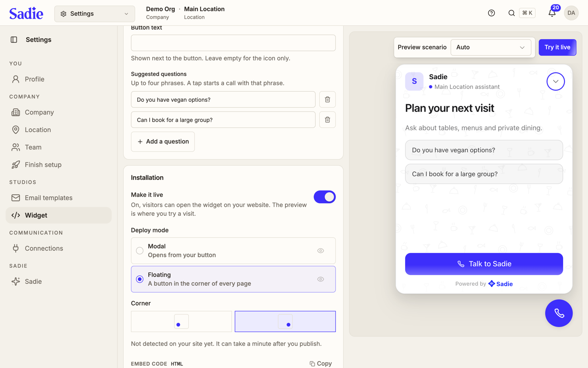
Task: Click the Main Location breadcrumb
Action: click(204, 13)
